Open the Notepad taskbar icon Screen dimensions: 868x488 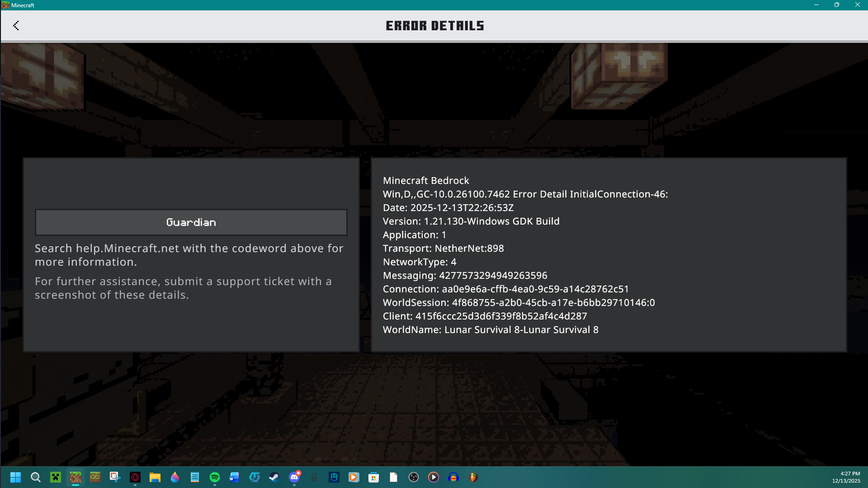click(195, 477)
